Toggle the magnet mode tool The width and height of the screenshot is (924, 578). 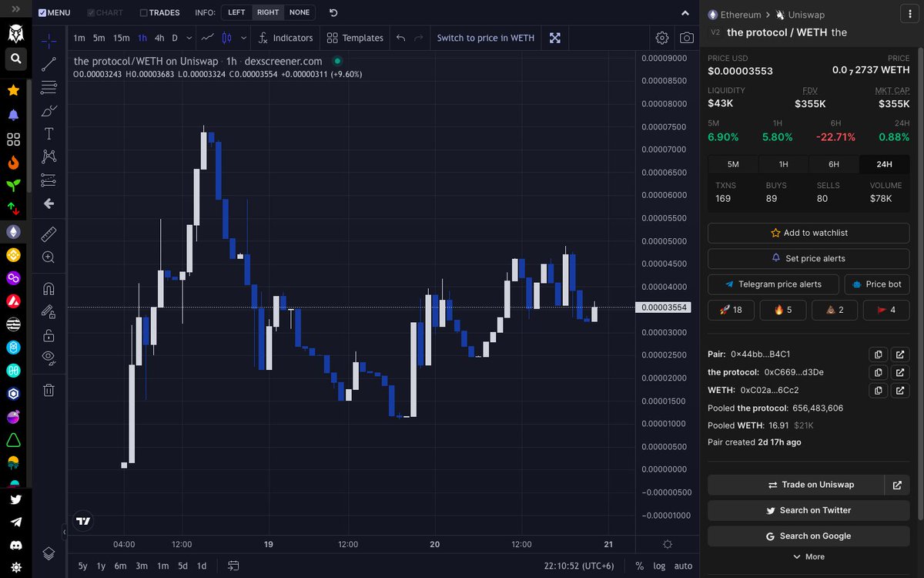tap(49, 289)
